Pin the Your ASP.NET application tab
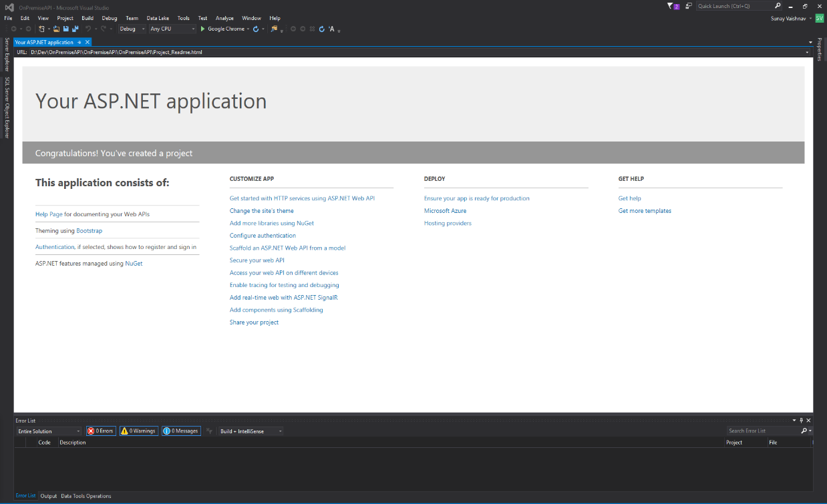The width and height of the screenshot is (827, 504). (x=79, y=43)
